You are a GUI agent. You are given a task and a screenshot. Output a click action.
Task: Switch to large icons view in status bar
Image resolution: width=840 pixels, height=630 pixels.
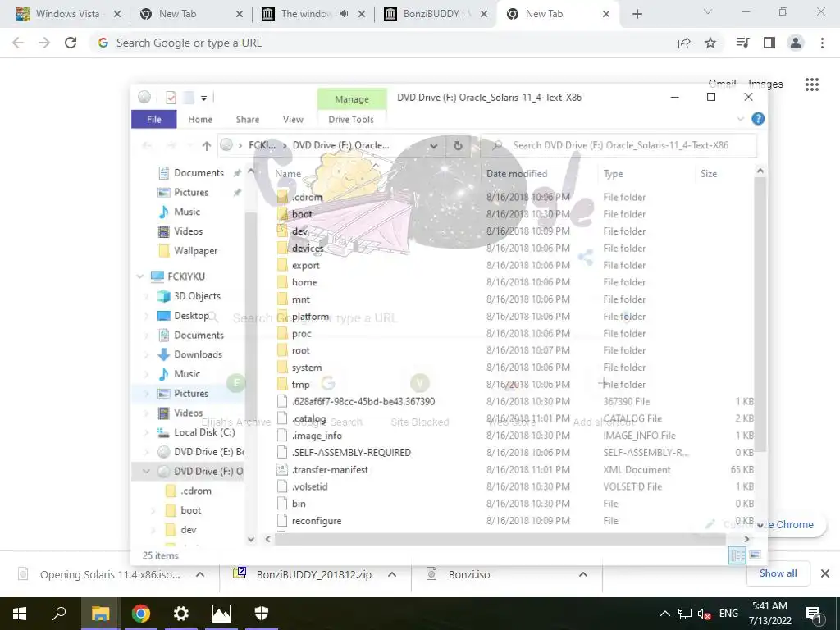coord(755,555)
